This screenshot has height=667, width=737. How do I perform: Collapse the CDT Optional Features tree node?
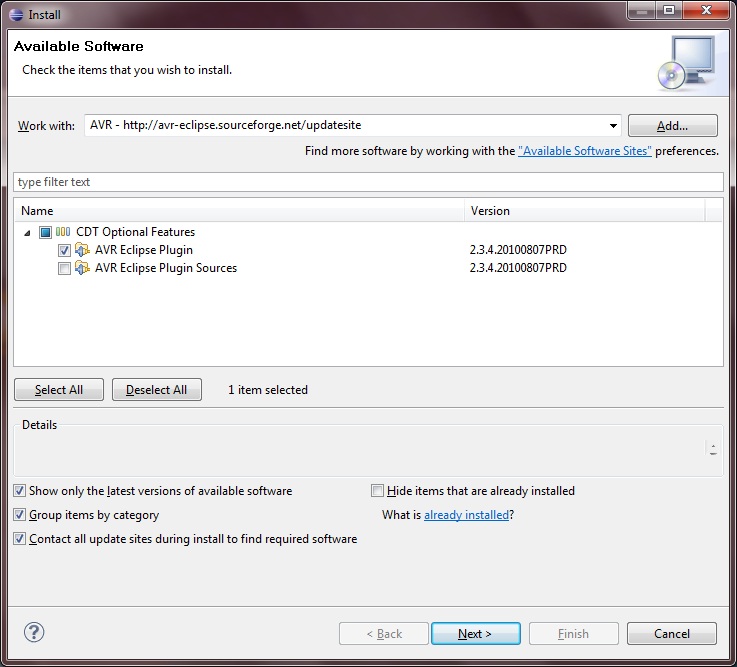coord(27,233)
